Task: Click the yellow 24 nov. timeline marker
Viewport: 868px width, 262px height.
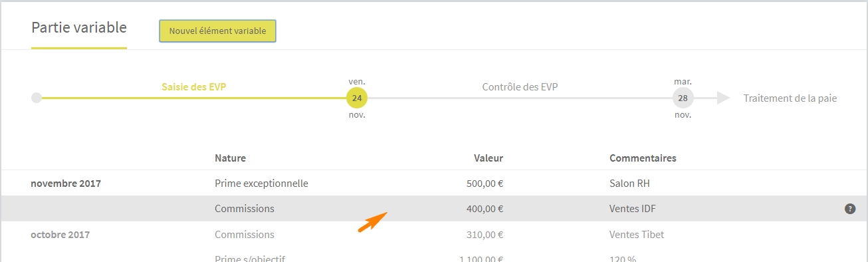Action: (357, 98)
